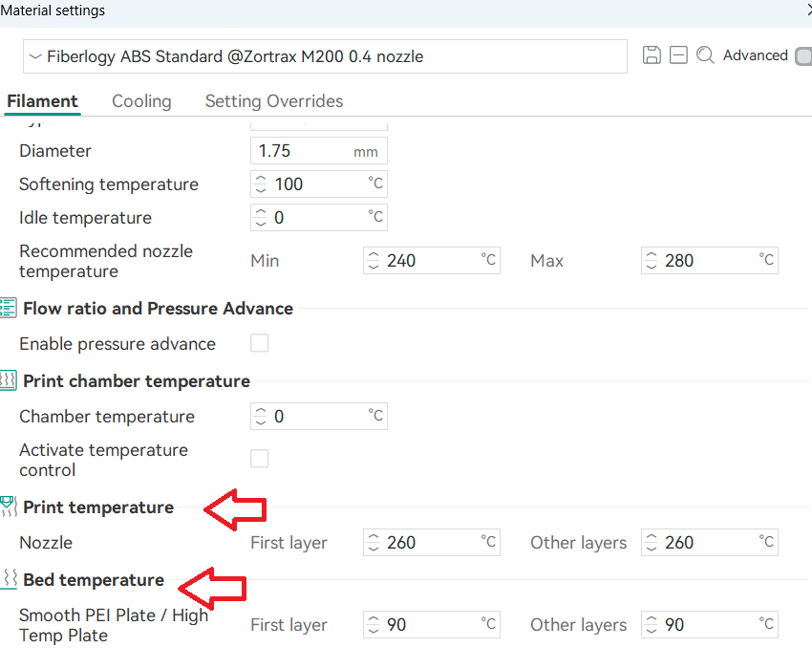Select the Filament tab

[x=42, y=101]
